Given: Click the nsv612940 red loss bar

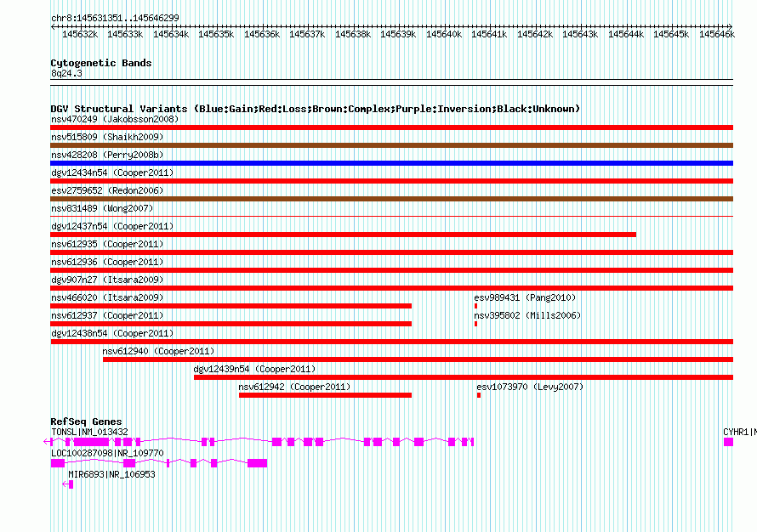Looking at the screenshot, I should (418, 359).
